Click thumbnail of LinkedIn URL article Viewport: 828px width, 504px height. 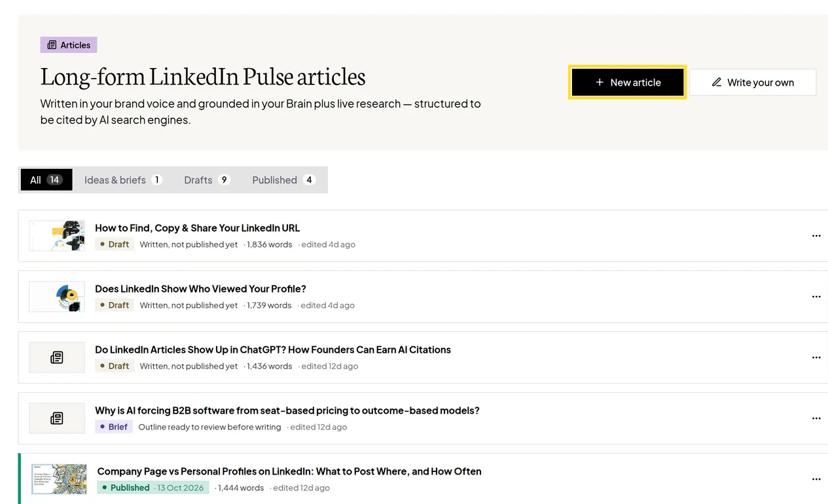point(57,236)
